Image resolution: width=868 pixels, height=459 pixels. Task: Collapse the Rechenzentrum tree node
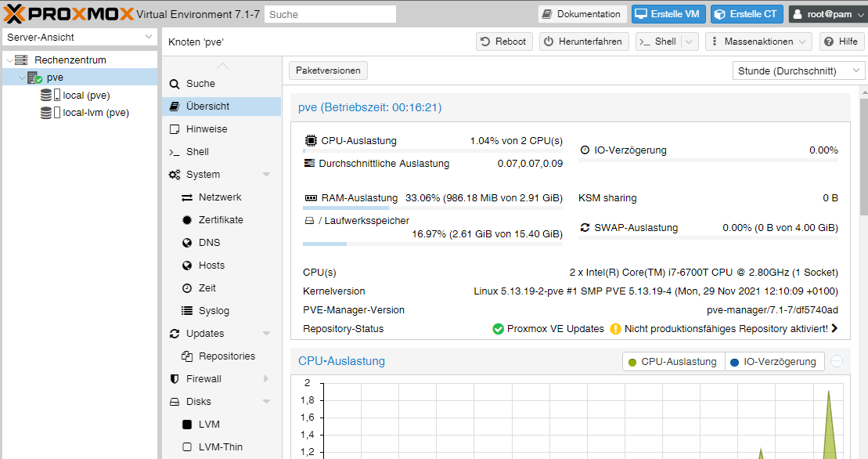(x=9, y=60)
